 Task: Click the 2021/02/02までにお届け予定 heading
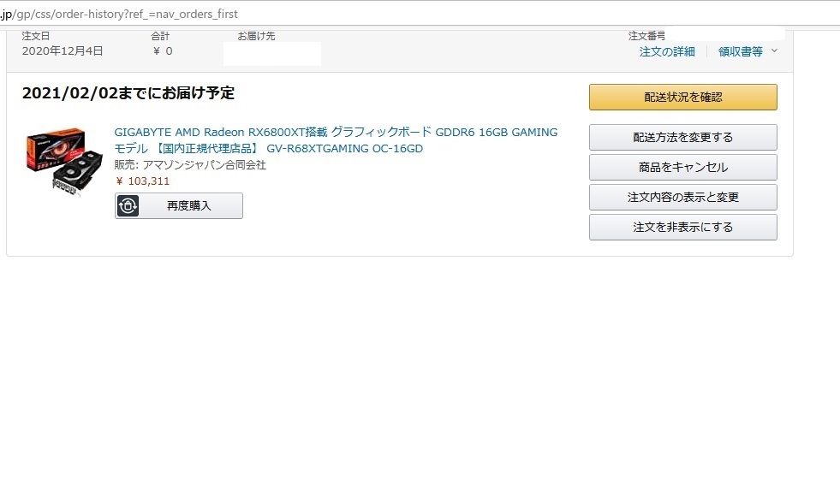128,93
